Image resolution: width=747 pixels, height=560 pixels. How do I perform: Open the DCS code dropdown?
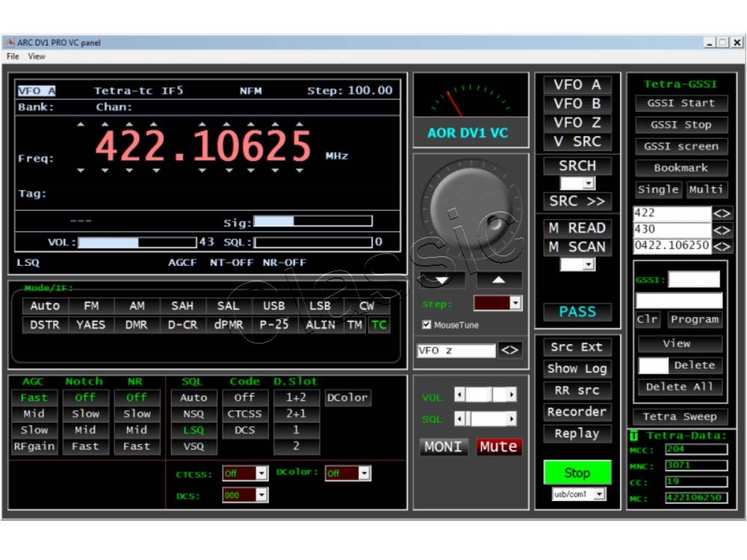click(261, 495)
